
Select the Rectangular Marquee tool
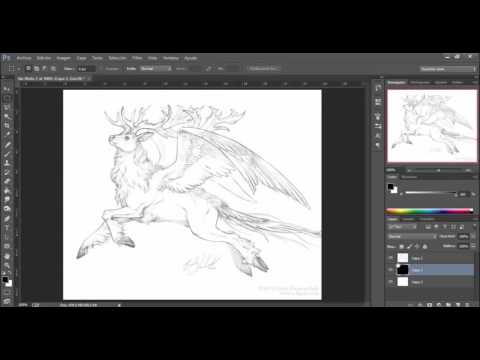tap(7, 98)
